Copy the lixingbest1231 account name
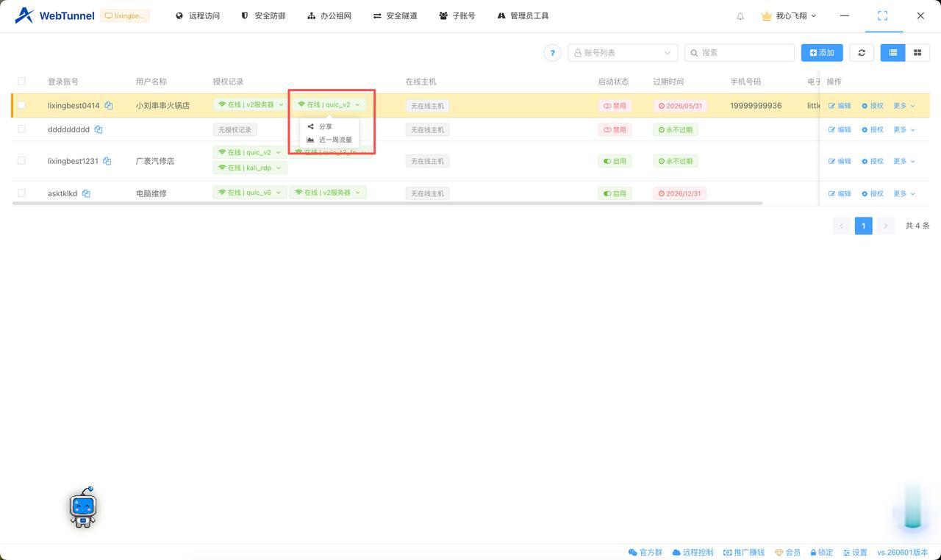Image resolution: width=941 pixels, height=560 pixels. 107,161
